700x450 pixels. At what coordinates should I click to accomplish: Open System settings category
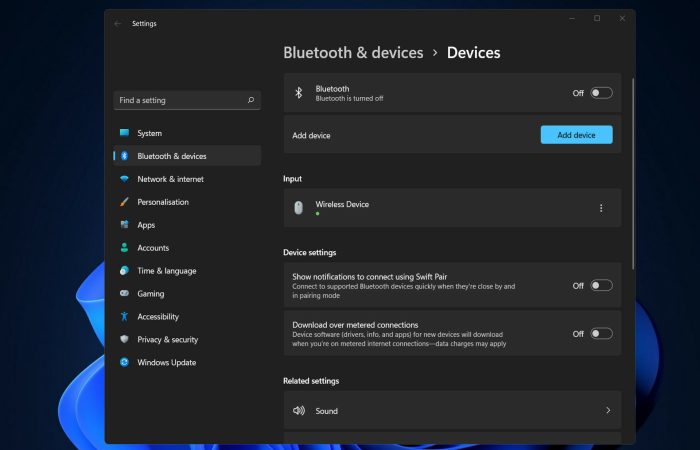click(x=187, y=133)
